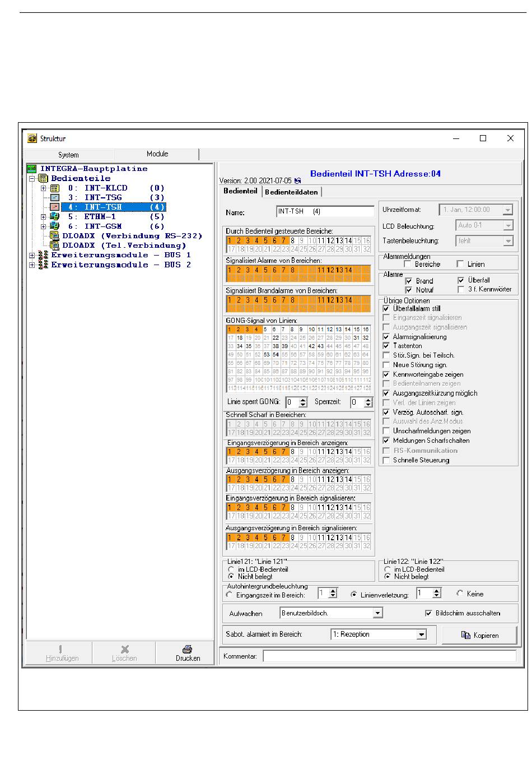Toggle Alarmsignalisierung checkbox
This screenshot has width=532, height=783.
click(x=386, y=337)
